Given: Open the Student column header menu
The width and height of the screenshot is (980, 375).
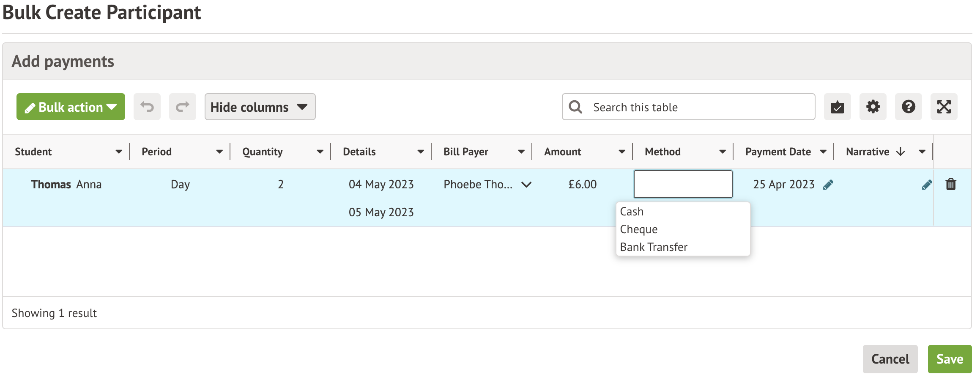Looking at the screenshot, I should click(x=119, y=152).
